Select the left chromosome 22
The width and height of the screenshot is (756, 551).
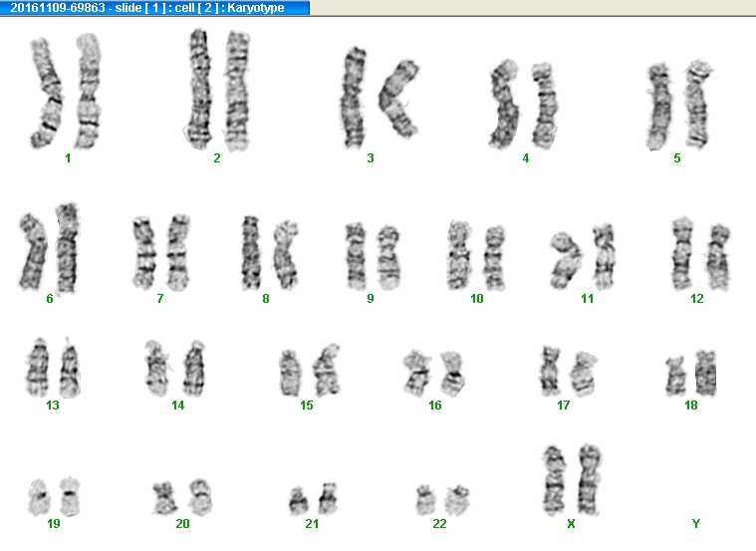tap(425, 500)
